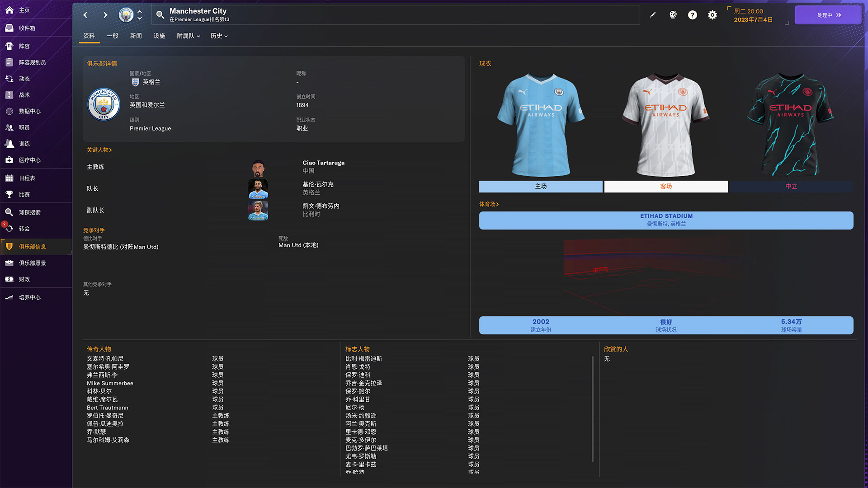
Task: Open the 俱乐部愿景 club vision icon
Action: tap(9, 263)
